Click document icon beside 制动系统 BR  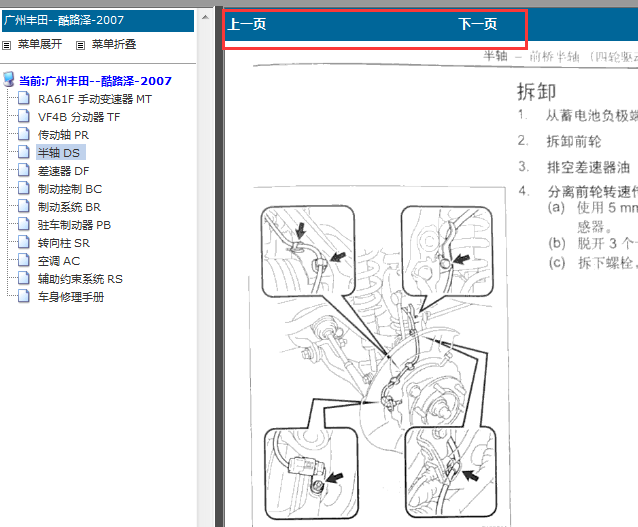[x=24, y=206]
